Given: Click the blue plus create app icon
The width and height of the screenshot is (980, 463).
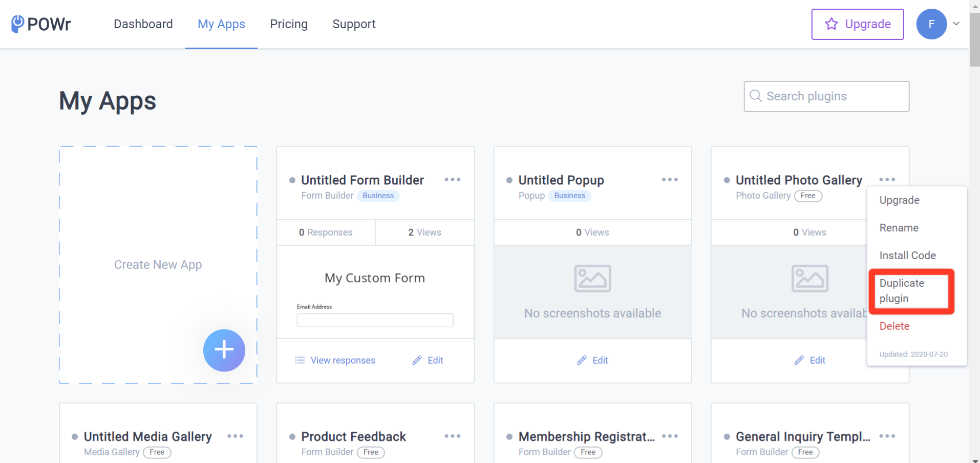Looking at the screenshot, I should click(x=224, y=350).
